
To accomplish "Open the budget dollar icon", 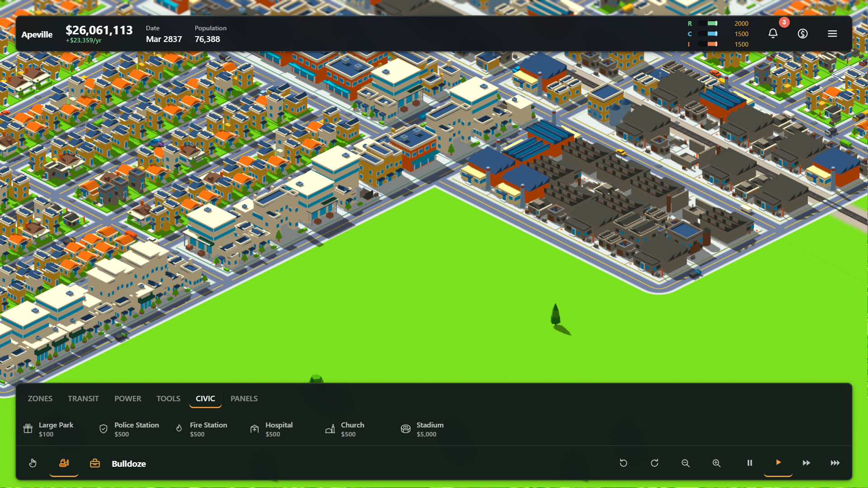I will point(802,33).
